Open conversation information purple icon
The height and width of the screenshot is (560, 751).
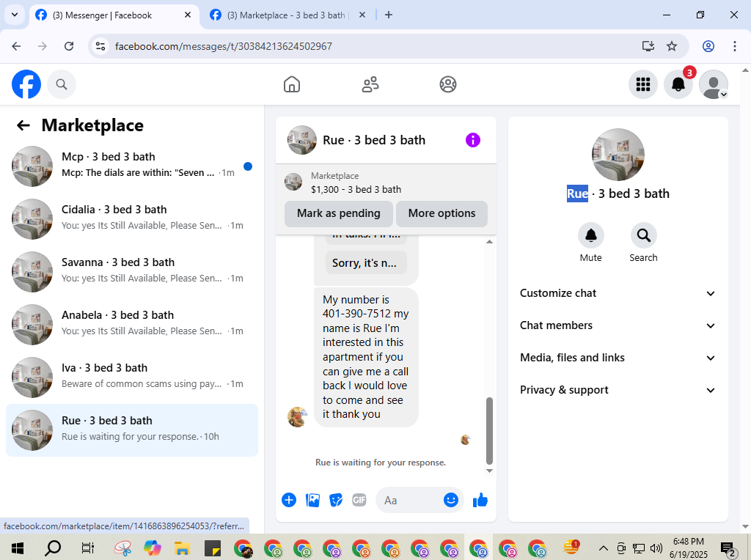click(473, 140)
